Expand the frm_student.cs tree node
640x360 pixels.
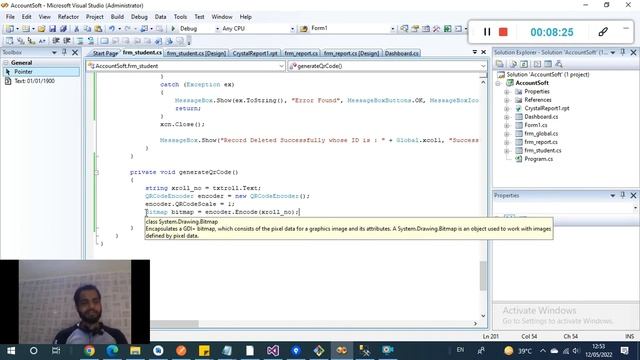(507, 151)
